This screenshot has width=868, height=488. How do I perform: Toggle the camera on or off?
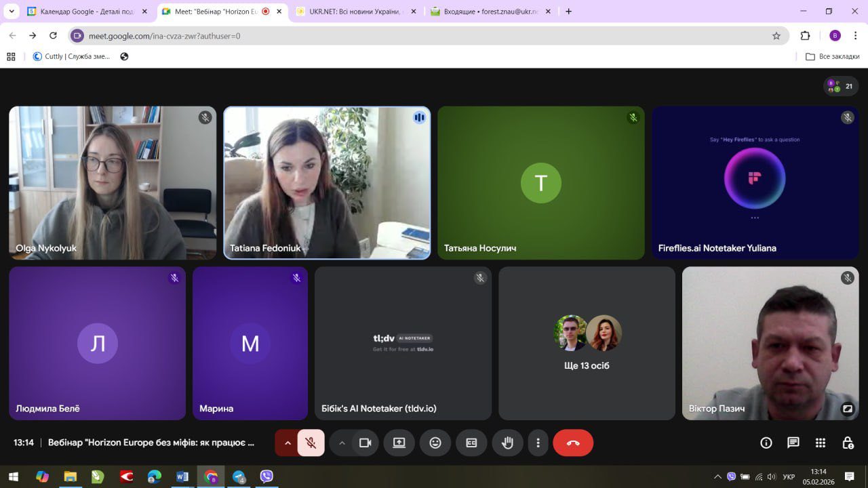(365, 443)
